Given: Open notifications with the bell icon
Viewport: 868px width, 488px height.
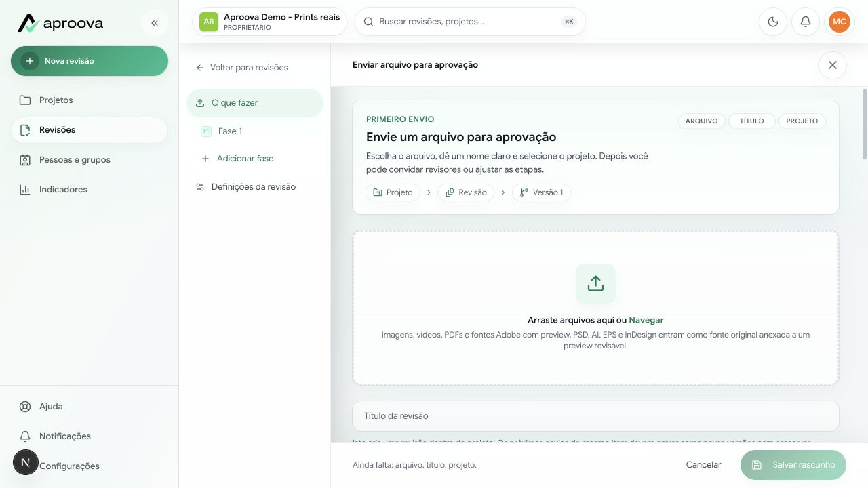Looking at the screenshot, I should point(806,22).
